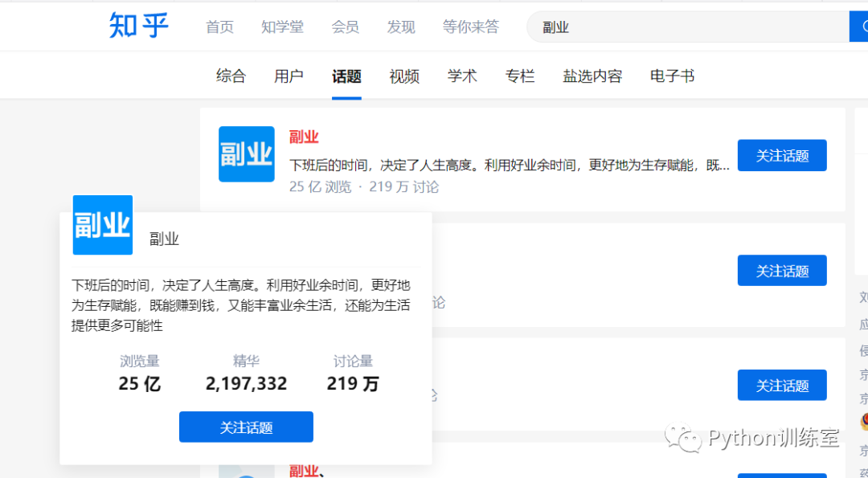Click the 25 亿 浏览 · 219 万 讨论 line
The image size is (868, 478).
pos(364,187)
